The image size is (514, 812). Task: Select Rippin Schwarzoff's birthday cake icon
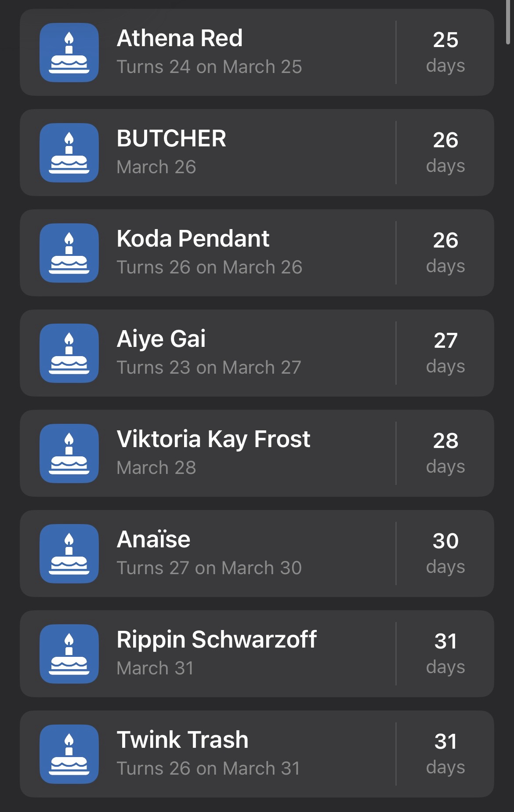click(69, 654)
